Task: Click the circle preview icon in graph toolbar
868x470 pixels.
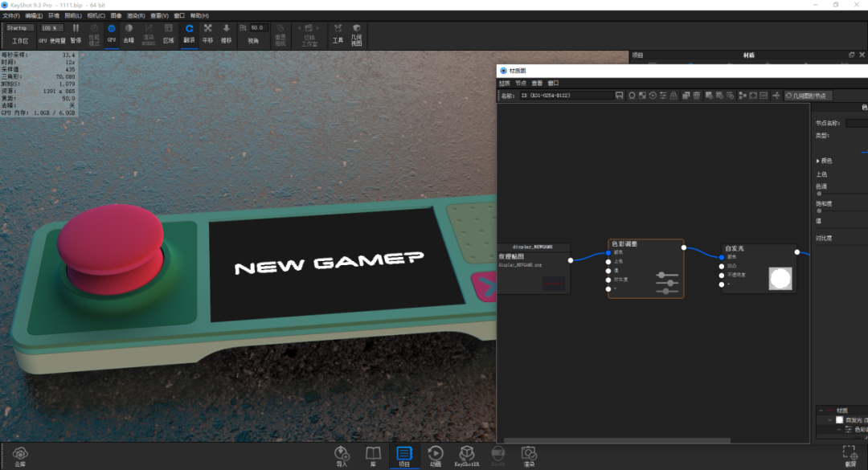Action: pyautogui.click(x=632, y=96)
